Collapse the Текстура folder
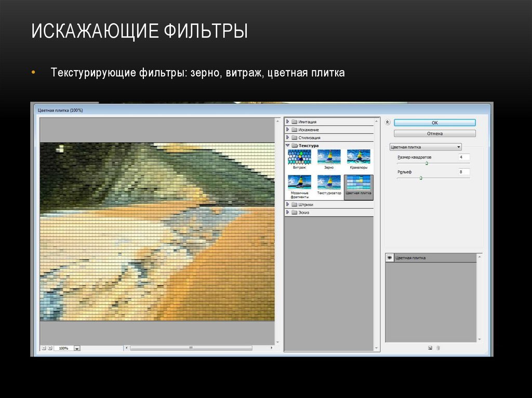This screenshot has width=532, height=398. point(288,146)
